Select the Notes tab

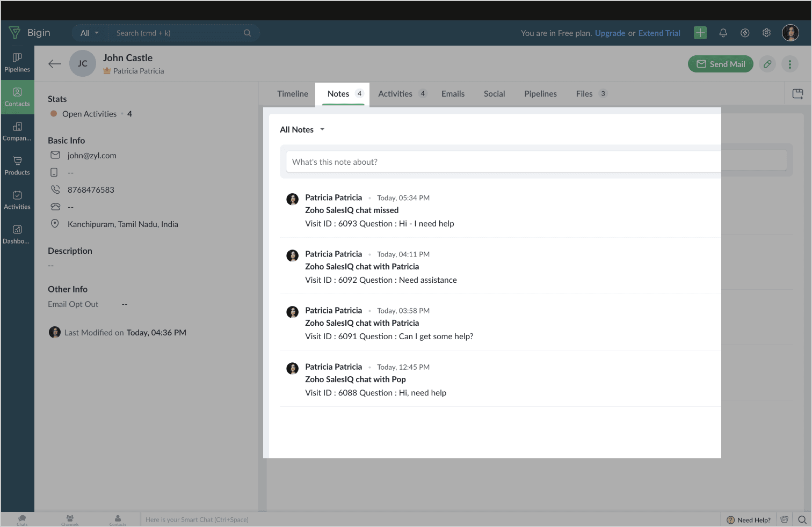point(343,94)
